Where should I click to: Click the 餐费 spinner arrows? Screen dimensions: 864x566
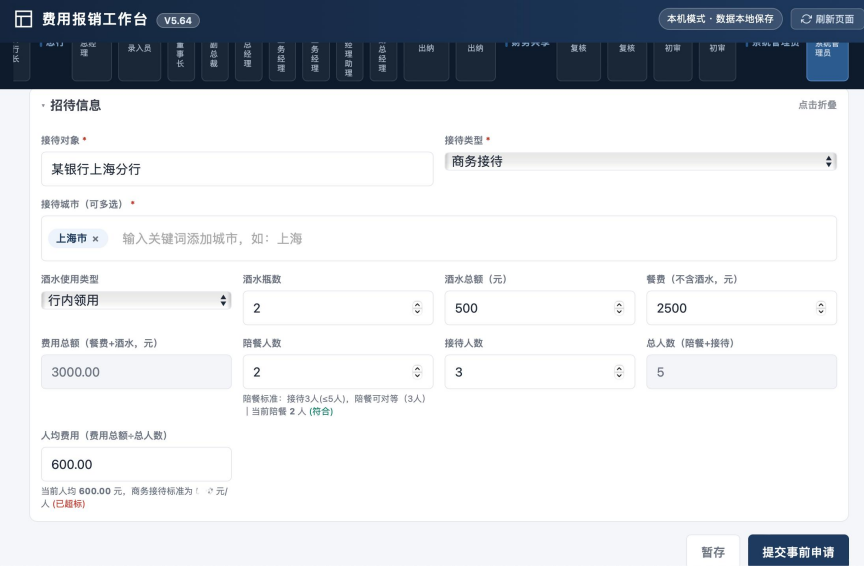point(820,308)
